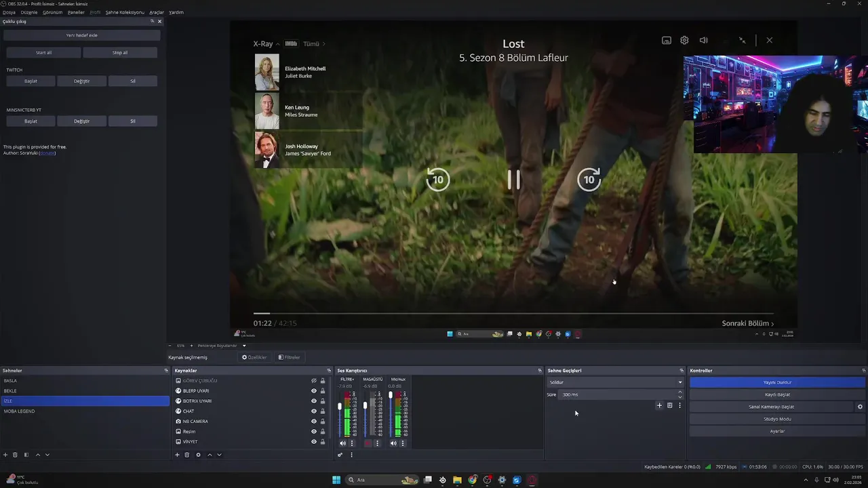Expand X-Ray Tümü chevron
This screenshot has height=488, width=868.
point(324,44)
